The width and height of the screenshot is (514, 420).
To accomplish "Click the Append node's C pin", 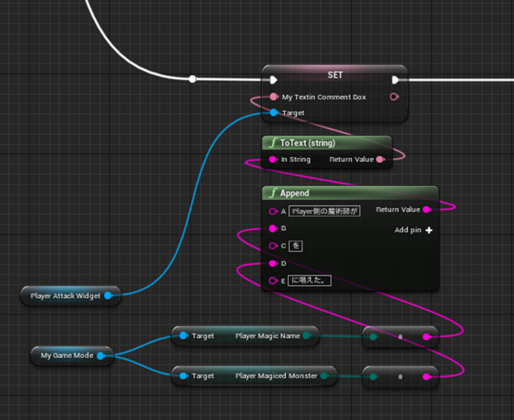I will click(x=273, y=246).
